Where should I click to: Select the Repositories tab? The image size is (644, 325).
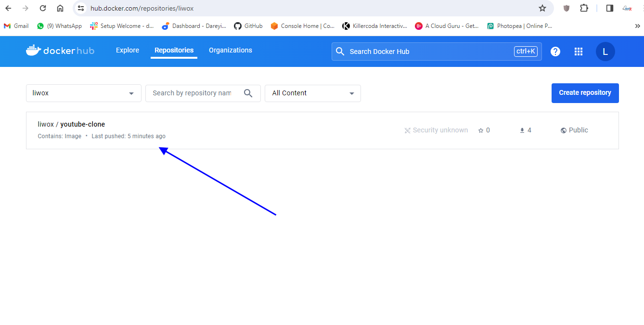[x=174, y=50]
